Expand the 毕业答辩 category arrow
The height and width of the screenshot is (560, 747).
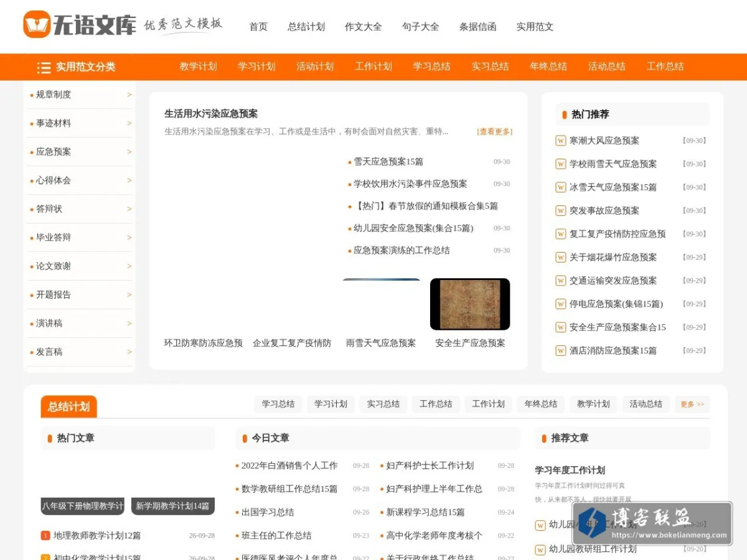click(x=129, y=238)
